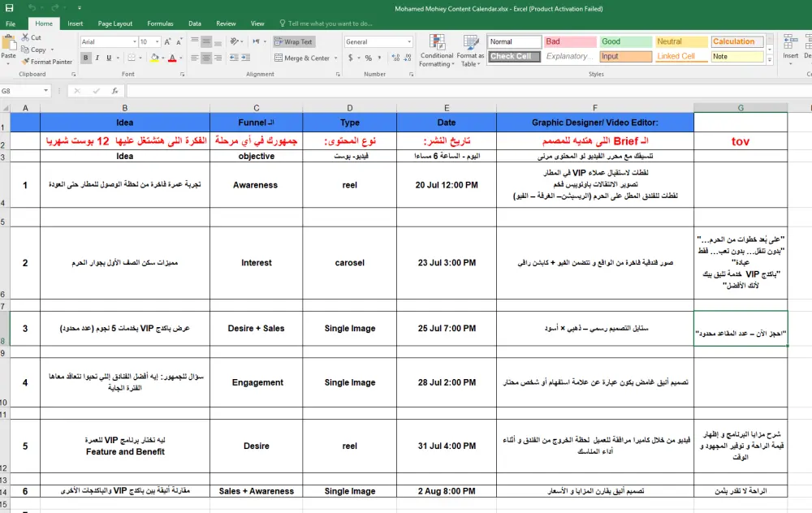812x513 pixels.
Task: Apply Percent Style from the Number group
Action: pyautogui.click(x=368, y=58)
